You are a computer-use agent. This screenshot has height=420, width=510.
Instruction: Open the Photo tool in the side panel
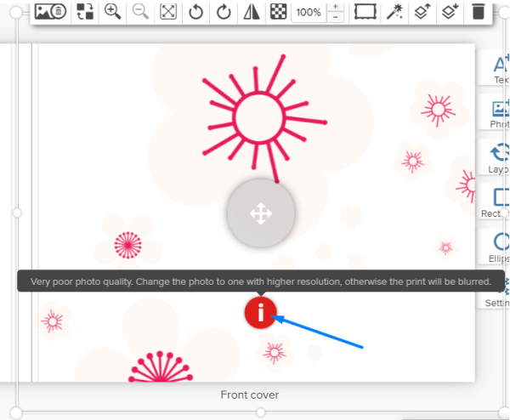tap(500, 112)
